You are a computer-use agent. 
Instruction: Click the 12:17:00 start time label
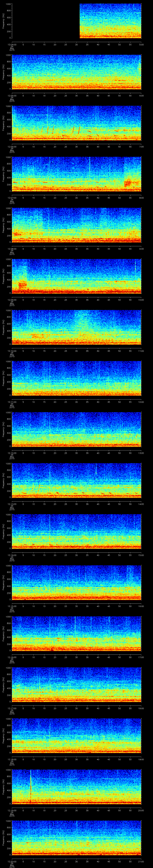pyautogui.click(x=12, y=708)
